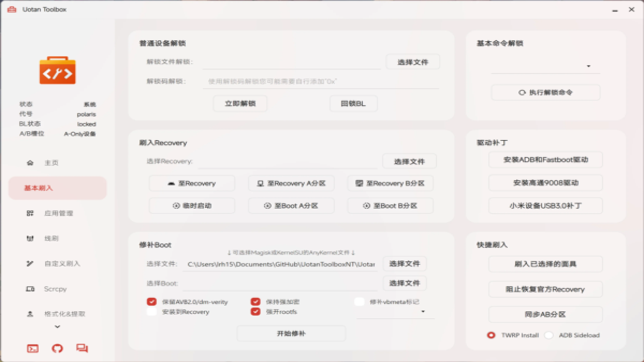The height and width of the screenshot is (362, 644).
Task: Focus the 选择Recovery path field
Action: [x=288, y=161]
